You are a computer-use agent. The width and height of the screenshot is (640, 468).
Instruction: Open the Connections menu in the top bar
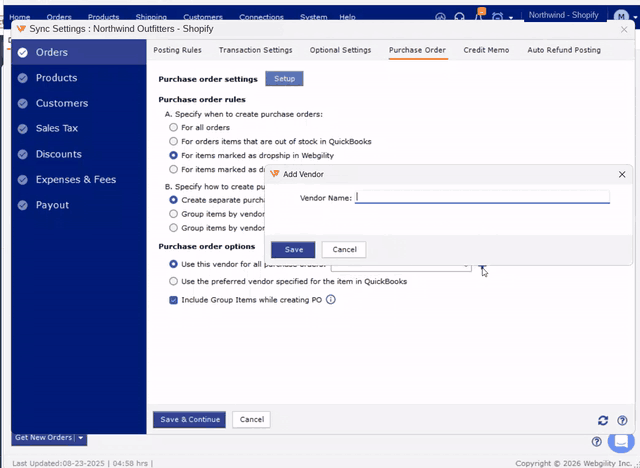pyautogui.click(x=261, y=17)
